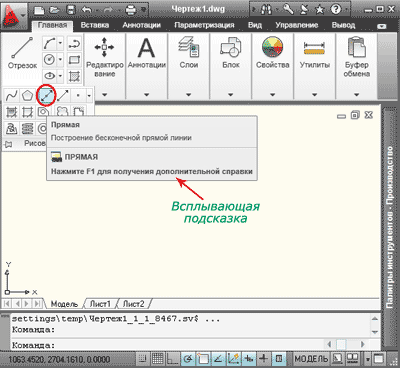The height and width of the screenshot is (368, 400).
Task: Open the arc tool dropdown arrow
Action: point(60,43)
